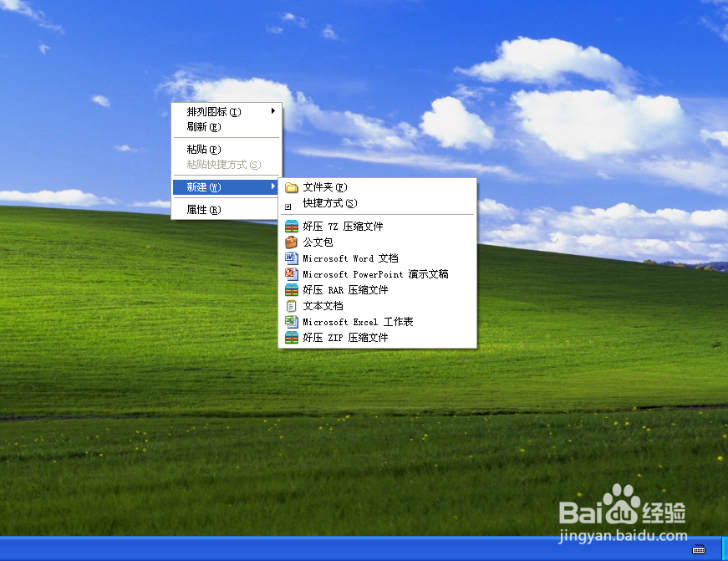Click the greyed 粘贴快捷方式(S) entry

(227, 165)
